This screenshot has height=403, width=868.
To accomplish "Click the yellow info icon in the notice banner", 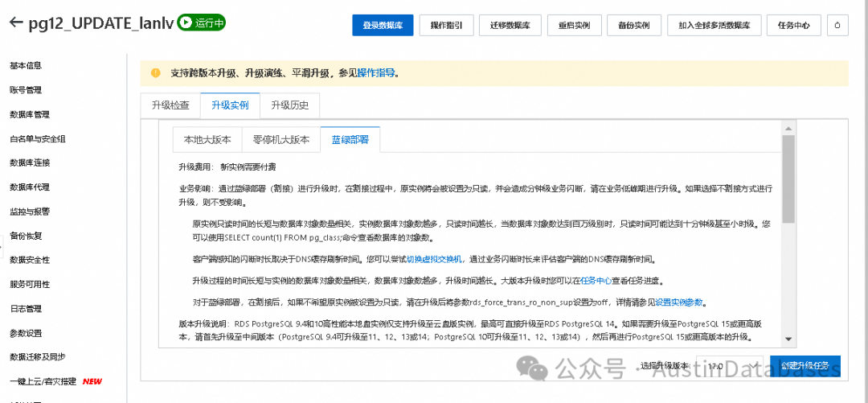I will click(x=156, y=72).
